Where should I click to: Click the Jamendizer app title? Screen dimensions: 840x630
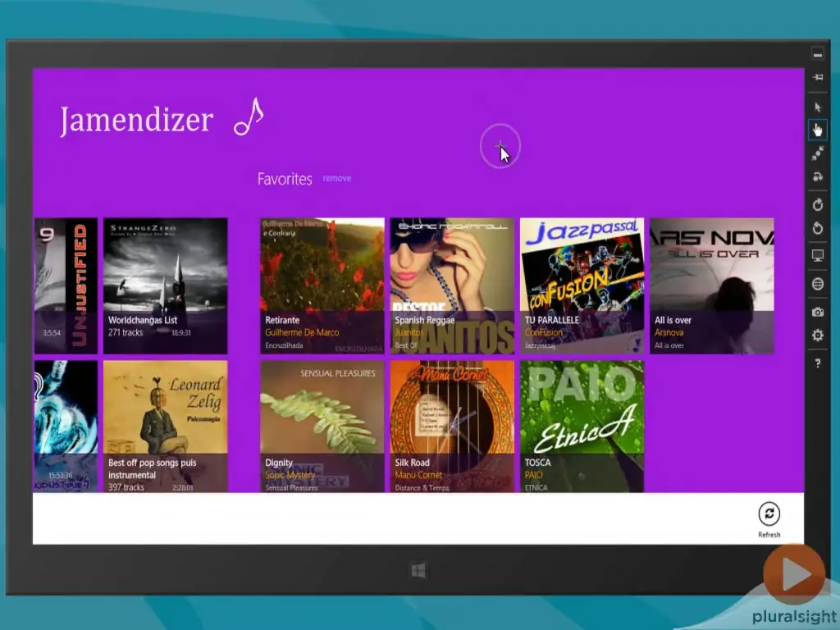(x=136, y=120)
